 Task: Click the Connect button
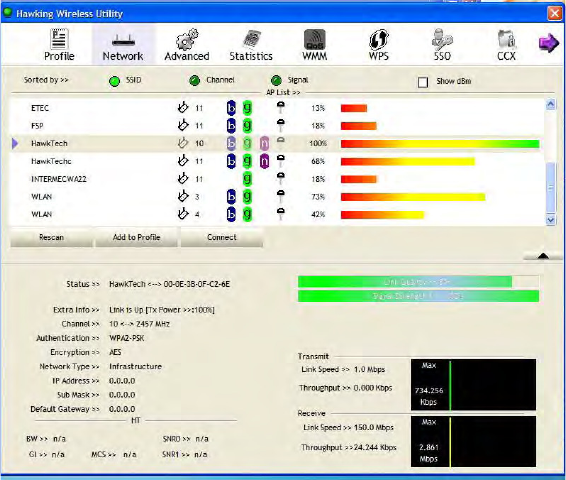(x=222, y=237)
